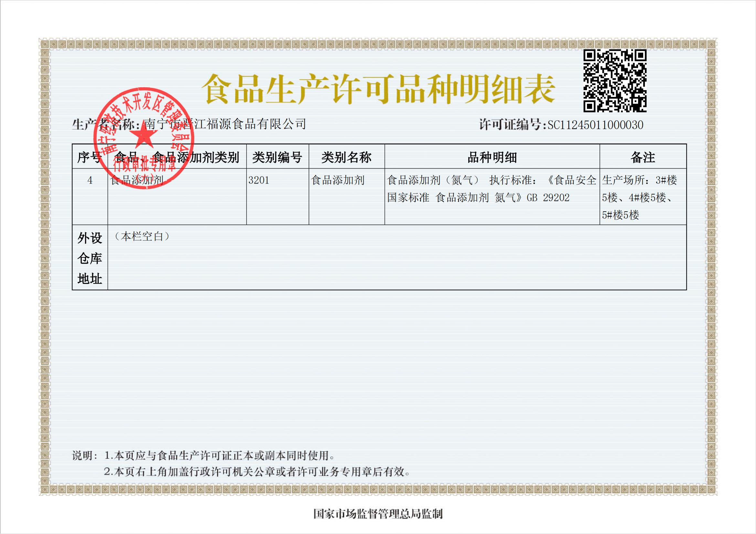Click the producer name 南宁市晋江福源食品有限公司
This screenshot has height=534, width=756.
pyautogui.click(x=225, y=124)
